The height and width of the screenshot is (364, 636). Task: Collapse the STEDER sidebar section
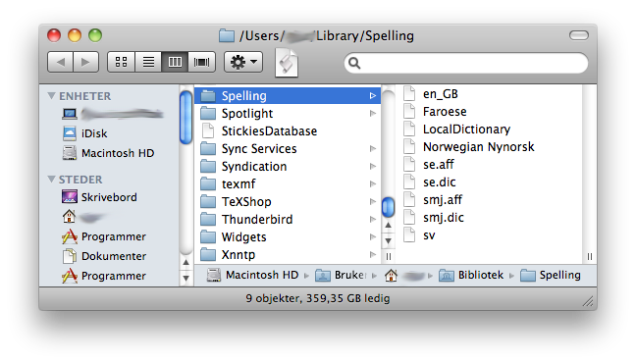coord(51,180)
